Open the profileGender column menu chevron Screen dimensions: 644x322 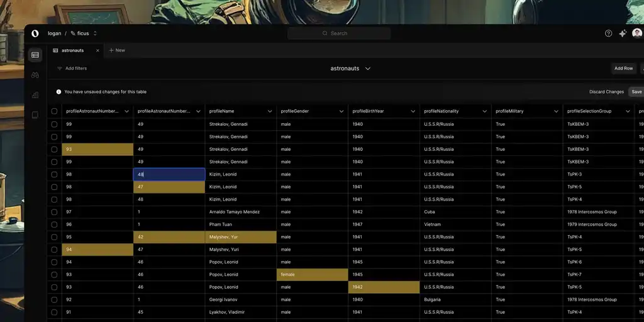(x=341, y=111)
